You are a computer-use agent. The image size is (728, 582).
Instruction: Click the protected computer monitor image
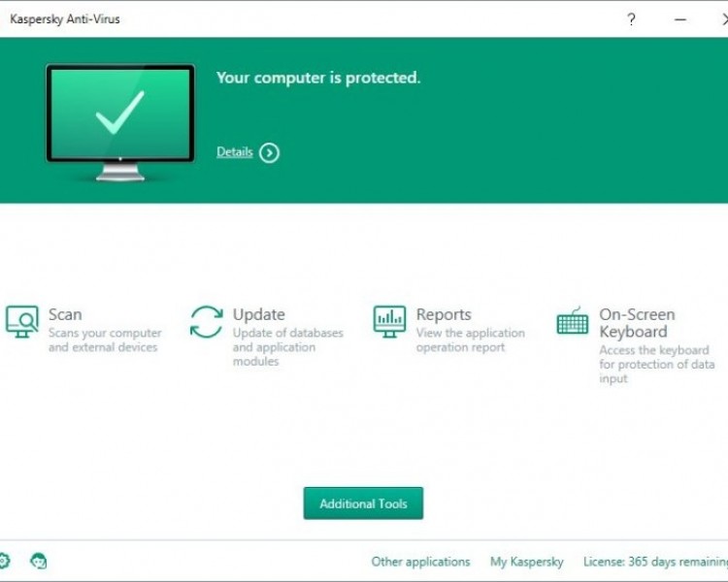pyautogui.click(x=120, y=122)
